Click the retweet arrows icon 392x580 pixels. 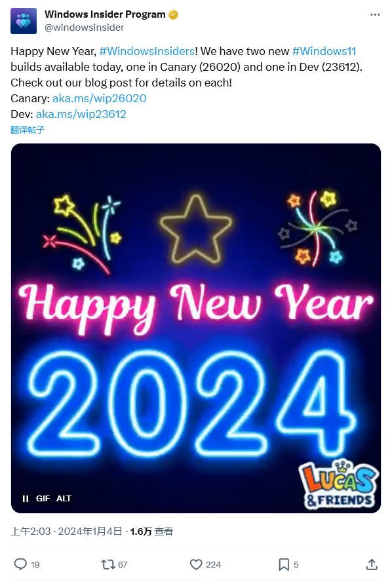pos(108,564)
